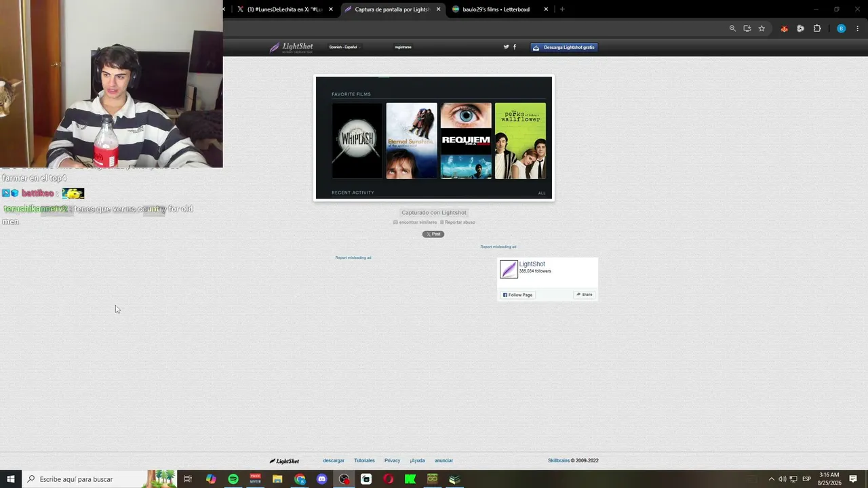Switch to Chrome on the taskbar
The width and height of the screenshot is (868, 488).
tap(300, 479)
